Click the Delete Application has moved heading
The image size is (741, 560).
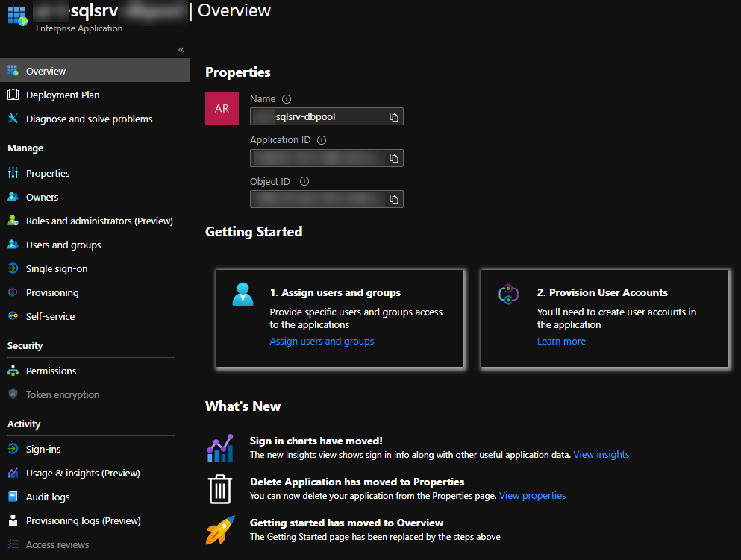(x=357, y=482)
